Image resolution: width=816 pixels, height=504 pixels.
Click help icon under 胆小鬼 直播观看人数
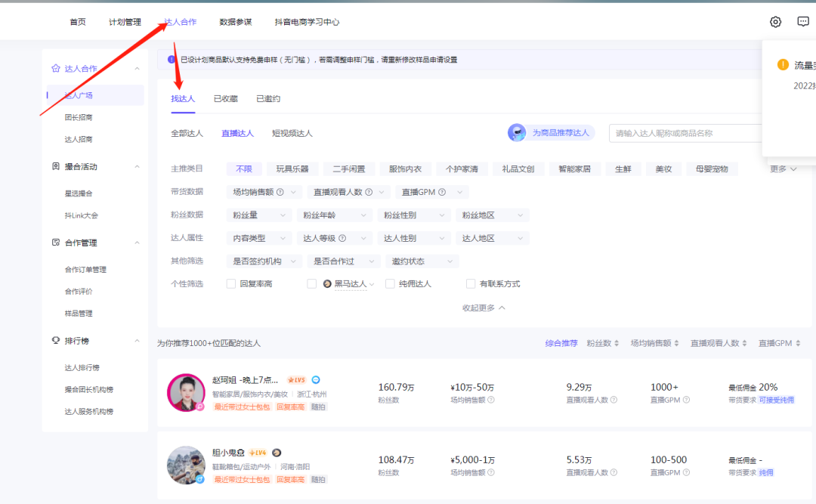point(614,472)
